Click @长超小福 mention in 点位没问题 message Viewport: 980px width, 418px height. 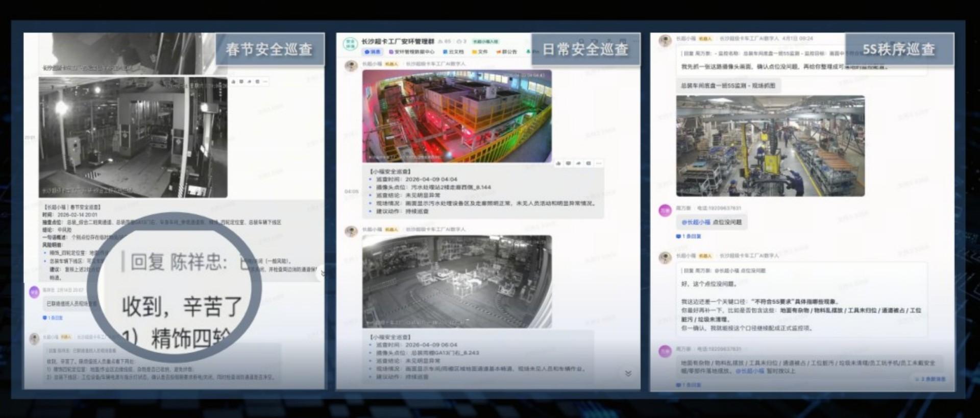(x=696, y=222)
